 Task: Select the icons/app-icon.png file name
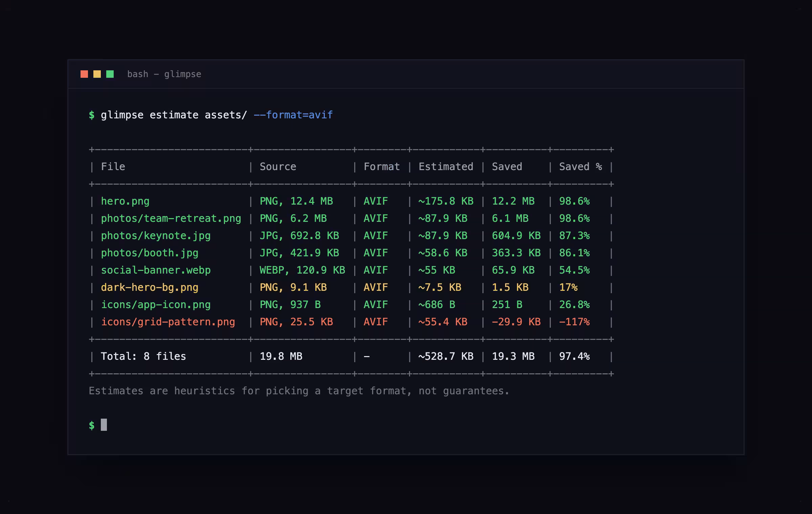tap(156, 305)
